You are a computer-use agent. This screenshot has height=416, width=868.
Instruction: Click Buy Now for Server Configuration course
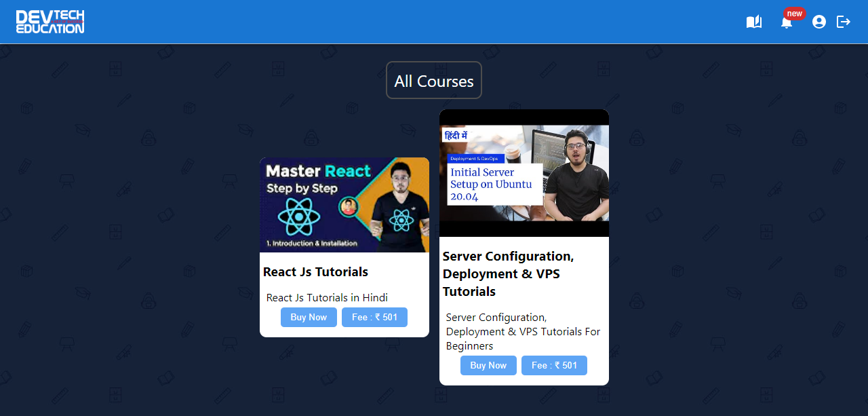tap(488, 365)
